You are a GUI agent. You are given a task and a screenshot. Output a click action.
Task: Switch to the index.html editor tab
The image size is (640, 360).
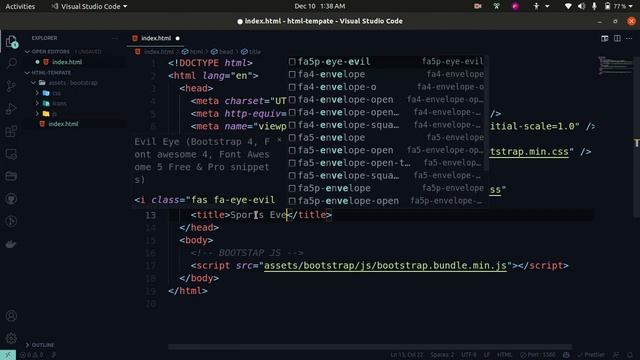click(x=156, y=38)
